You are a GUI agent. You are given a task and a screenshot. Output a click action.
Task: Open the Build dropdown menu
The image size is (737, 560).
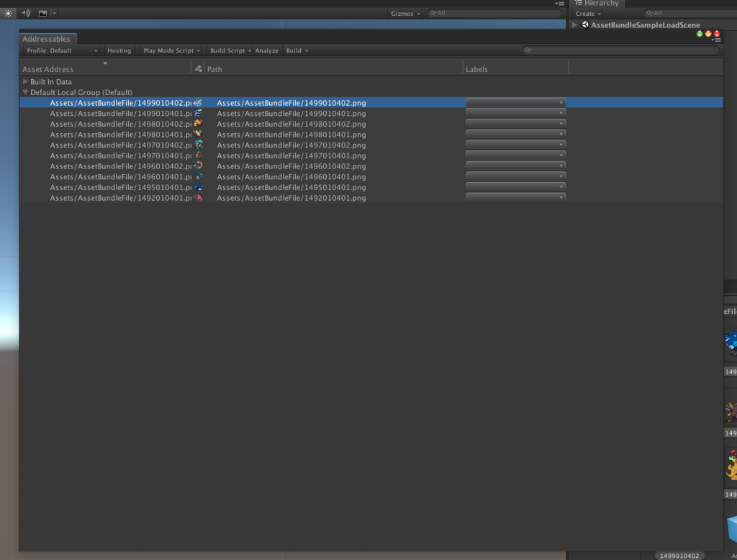pyautogui.click(x=297, y=50)
